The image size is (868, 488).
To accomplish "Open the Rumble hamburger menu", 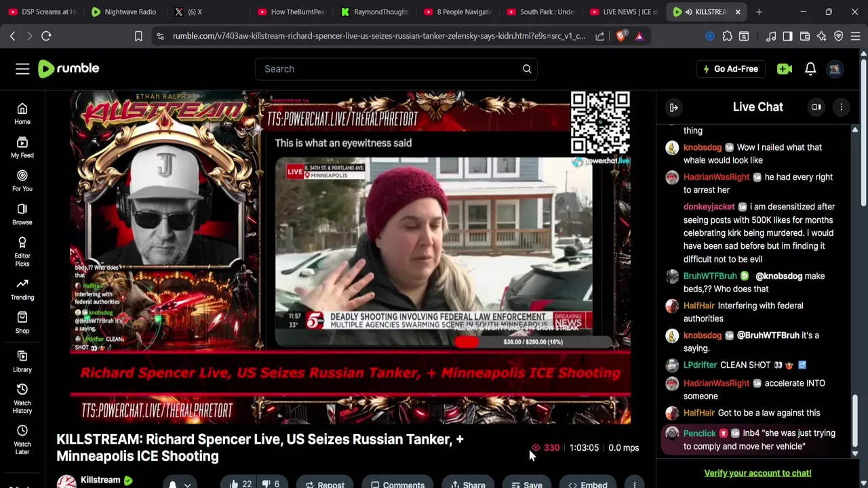I will pyautogui.click(x=22, y=68).
